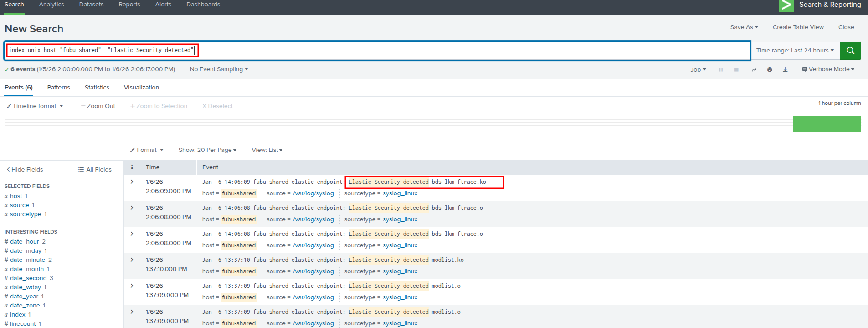Zoom out the timeline
868x328 pixels.
pyautogui.click(x=98, y=106)
